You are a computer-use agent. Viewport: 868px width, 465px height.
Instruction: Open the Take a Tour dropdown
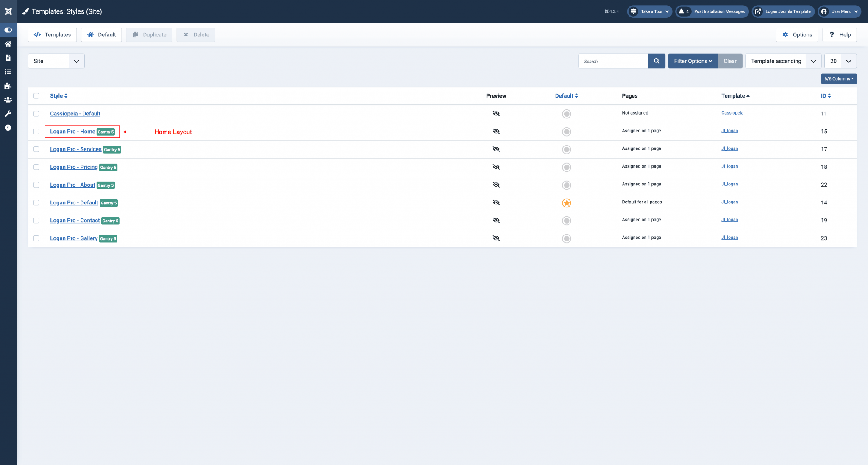[649, 11]
